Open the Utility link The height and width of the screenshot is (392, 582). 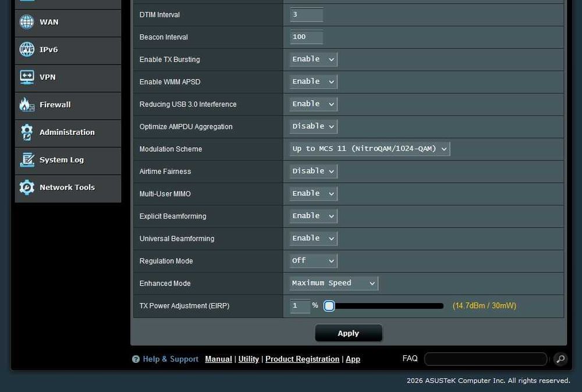point(249,359)
